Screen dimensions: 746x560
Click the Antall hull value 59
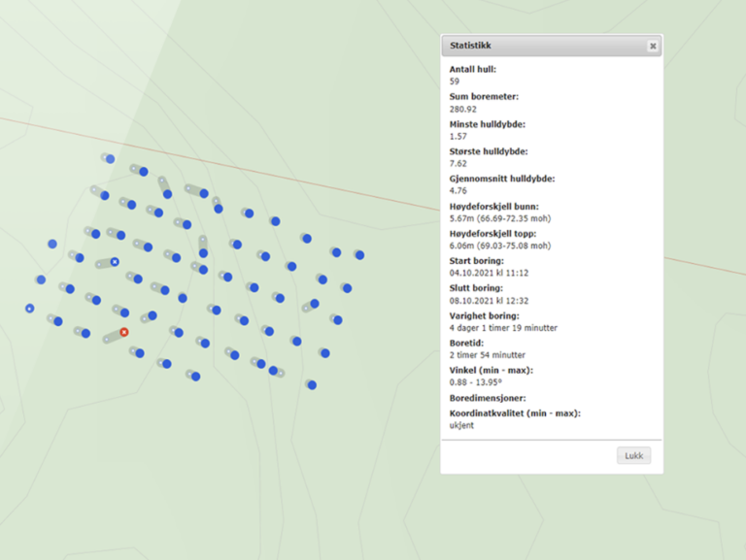coord(455,82)
